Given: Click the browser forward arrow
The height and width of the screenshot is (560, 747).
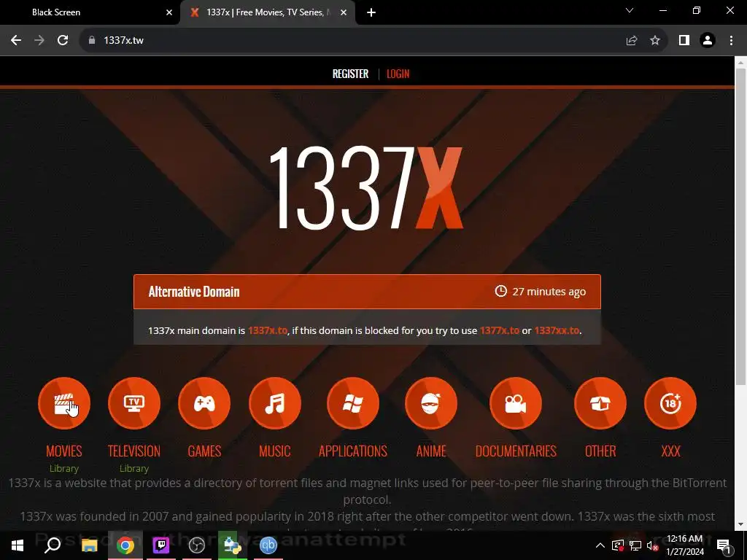Looking at the screenshot, I should pyautogui.click(x=39, y=41).
